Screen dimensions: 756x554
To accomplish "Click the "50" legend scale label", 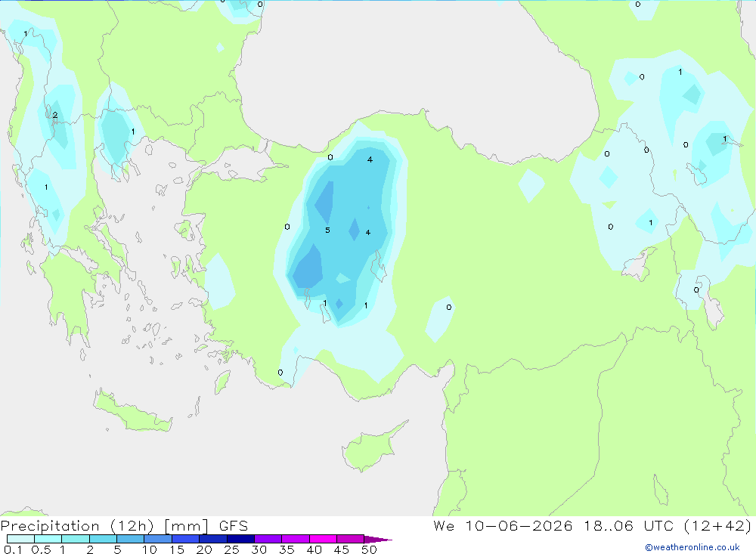I will coord(370,549).
